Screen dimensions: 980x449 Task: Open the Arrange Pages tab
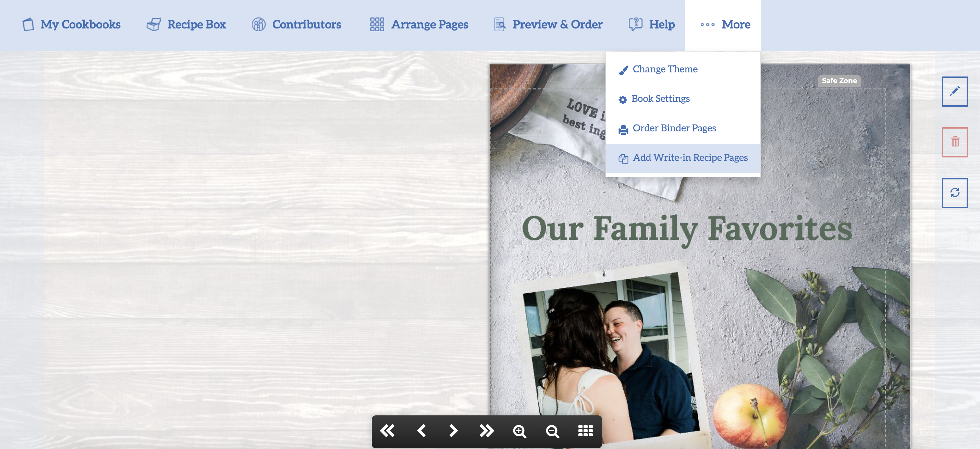[x=419, y=24]
